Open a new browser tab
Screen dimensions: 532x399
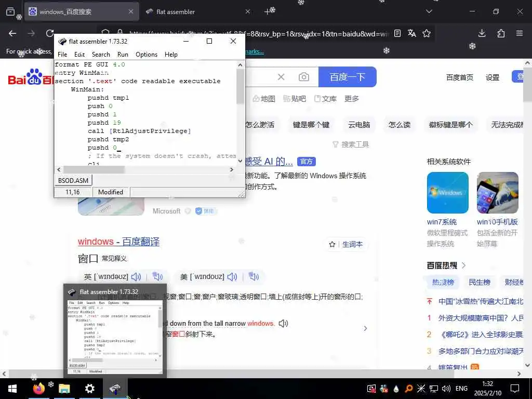coord(268,11)
